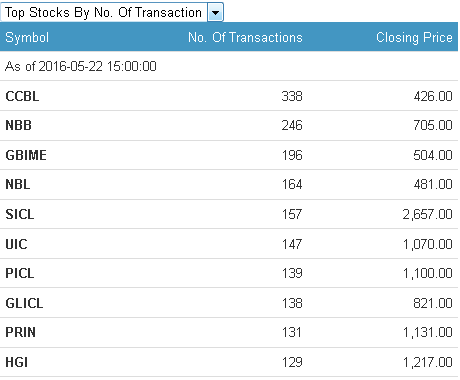Click SICL closing price 2,657.00

pyautogui.click(x=427, y=214)
